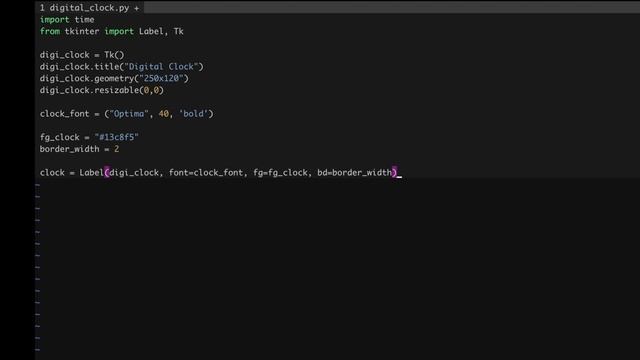The image size is (640, 360).
Task: Click the highlighted opening parenthesis after Label
Action: (x=107, y=173)
